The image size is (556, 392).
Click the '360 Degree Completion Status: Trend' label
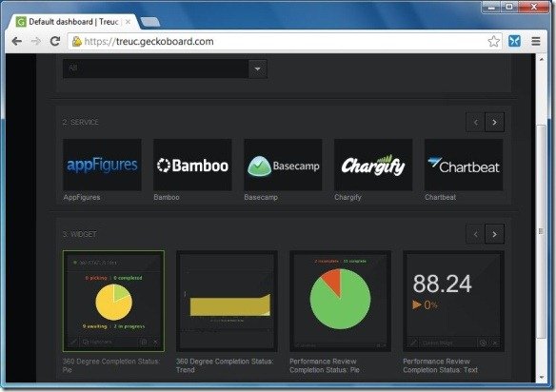[225, 365]
